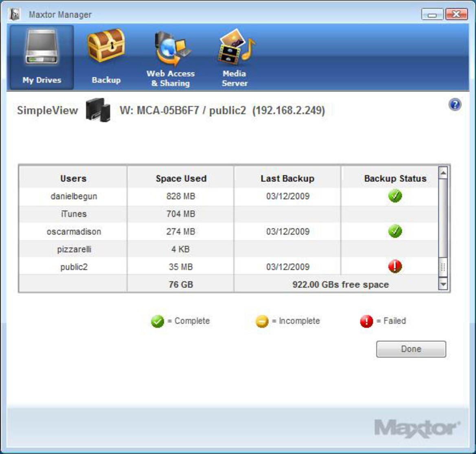Click oscarmadison's green complete status icon
The image size is (476, 454).
(395, 231)
